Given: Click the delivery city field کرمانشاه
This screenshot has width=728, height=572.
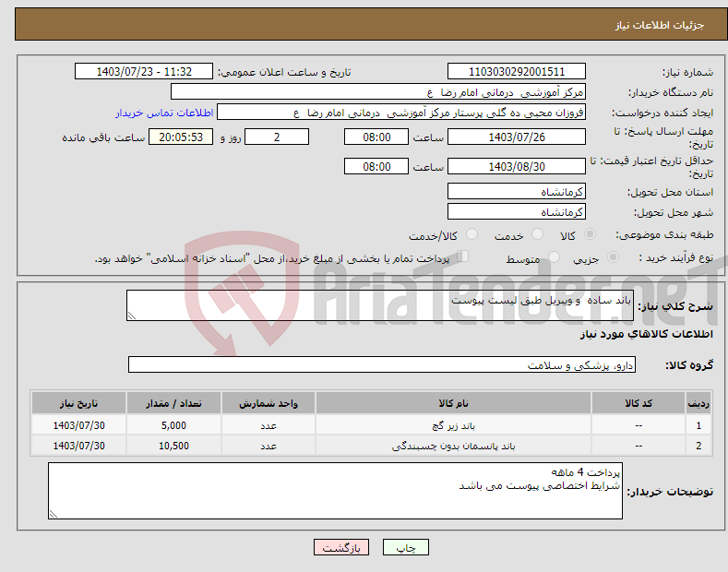Looking at the screenshot, I should tap(517, 211).
